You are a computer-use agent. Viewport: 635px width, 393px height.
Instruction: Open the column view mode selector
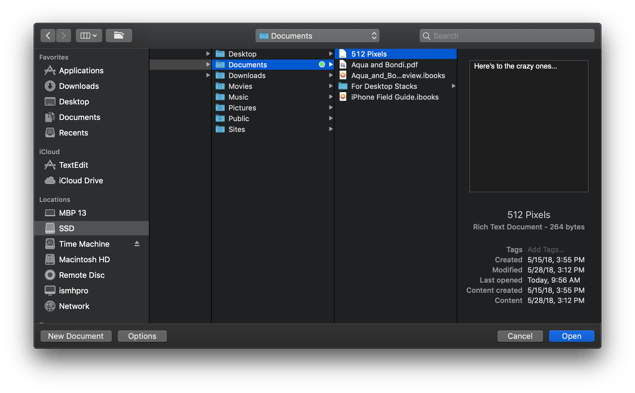point(89,36)
